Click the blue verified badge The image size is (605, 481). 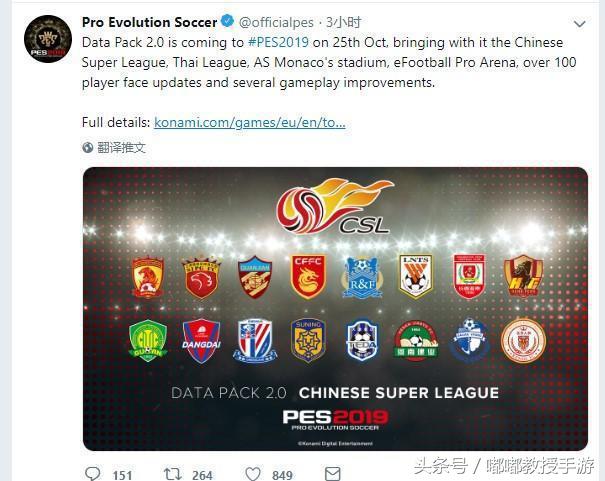(227, 21)
